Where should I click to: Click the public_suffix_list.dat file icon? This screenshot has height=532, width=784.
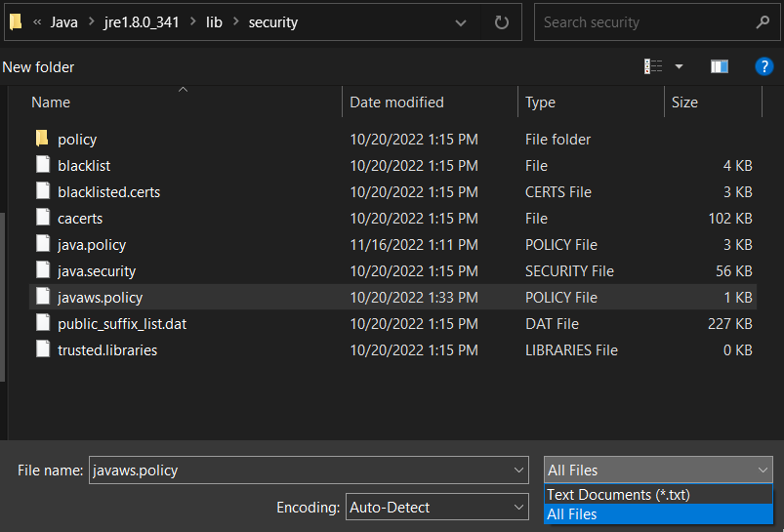[x=43, y=323]
